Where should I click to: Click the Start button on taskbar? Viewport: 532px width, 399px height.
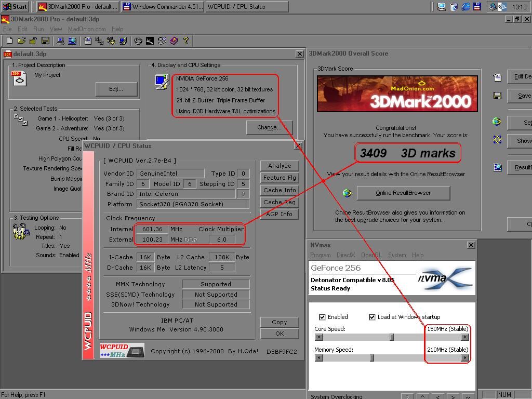pyautogui.click(x=15, y=6)
